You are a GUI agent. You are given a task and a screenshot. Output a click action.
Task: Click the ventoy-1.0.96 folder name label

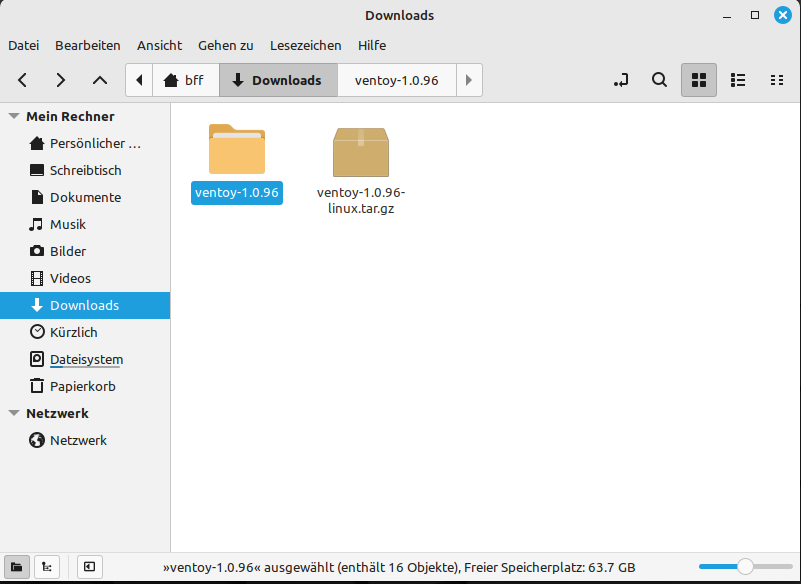[237, 193]
